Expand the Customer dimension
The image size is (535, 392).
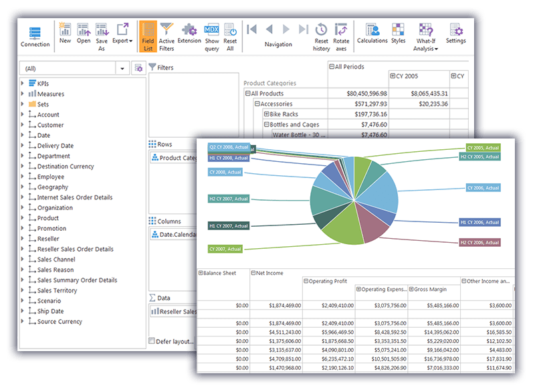(23, 124)
